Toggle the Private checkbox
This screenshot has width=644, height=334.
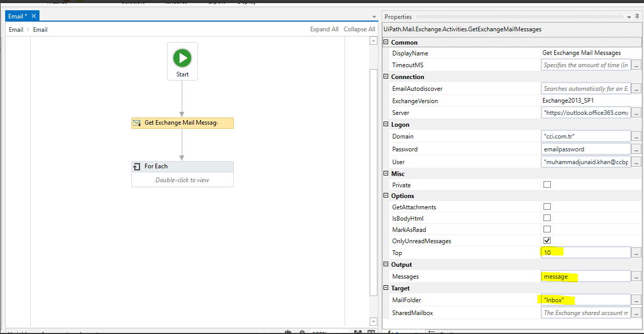[547, 185]
